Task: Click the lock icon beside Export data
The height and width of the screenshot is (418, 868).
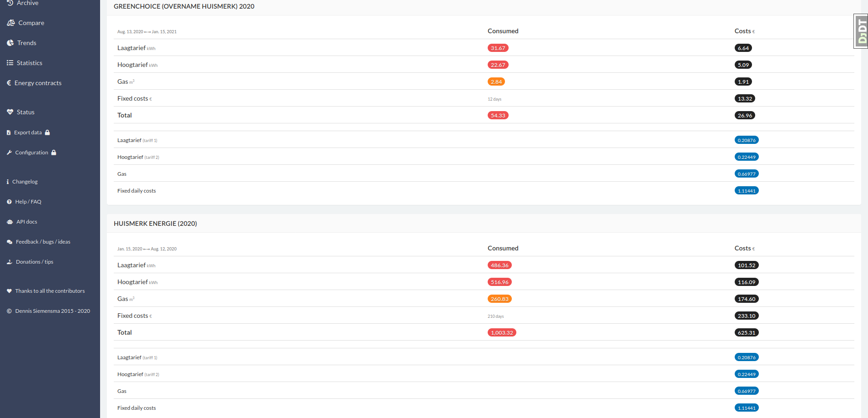Action: [x=47, y=133]
